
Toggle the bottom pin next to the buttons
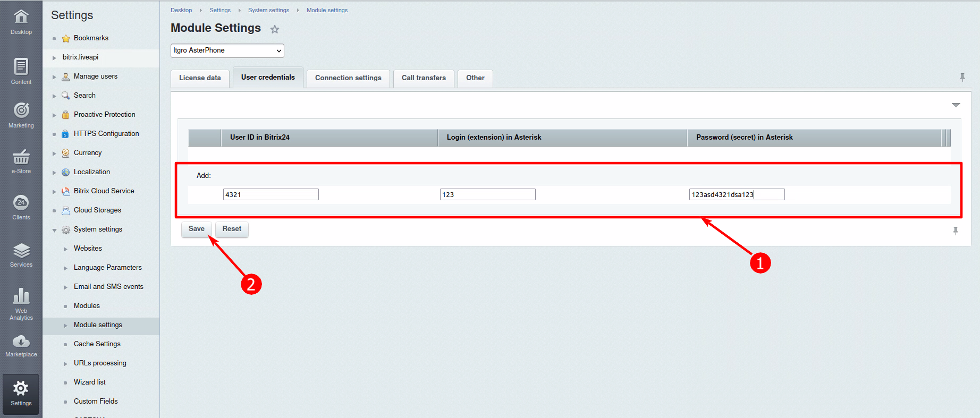click(x=956, y=231)
